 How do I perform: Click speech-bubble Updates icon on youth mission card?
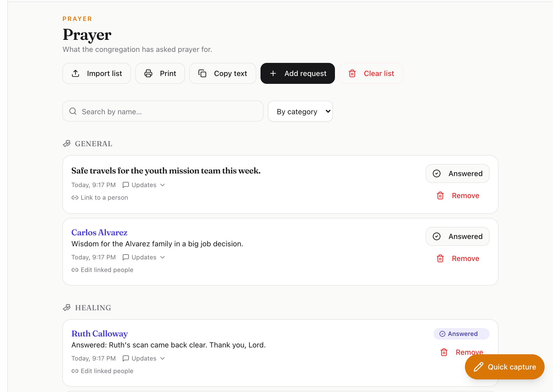point(126,185)
